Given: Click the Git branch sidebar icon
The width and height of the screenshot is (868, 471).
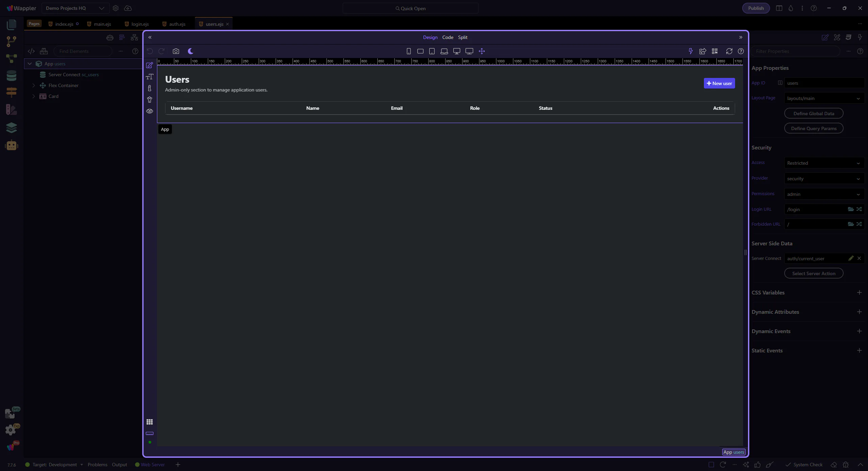Looking at the screenshot, I should (12, 41).
